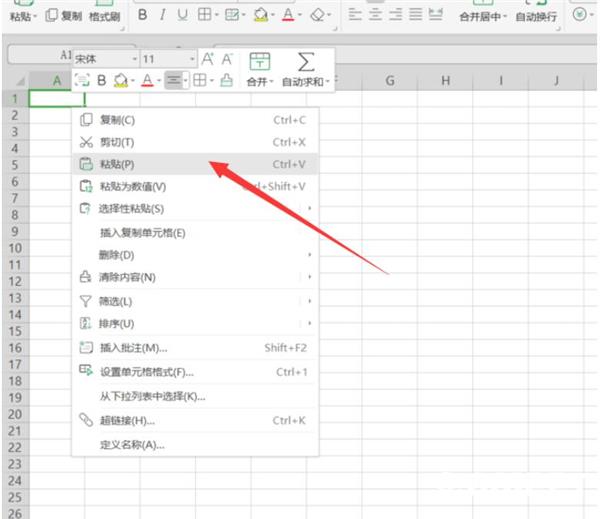
Task: Click the borders icon in the ribbon
Action: (x=204, y=15)
